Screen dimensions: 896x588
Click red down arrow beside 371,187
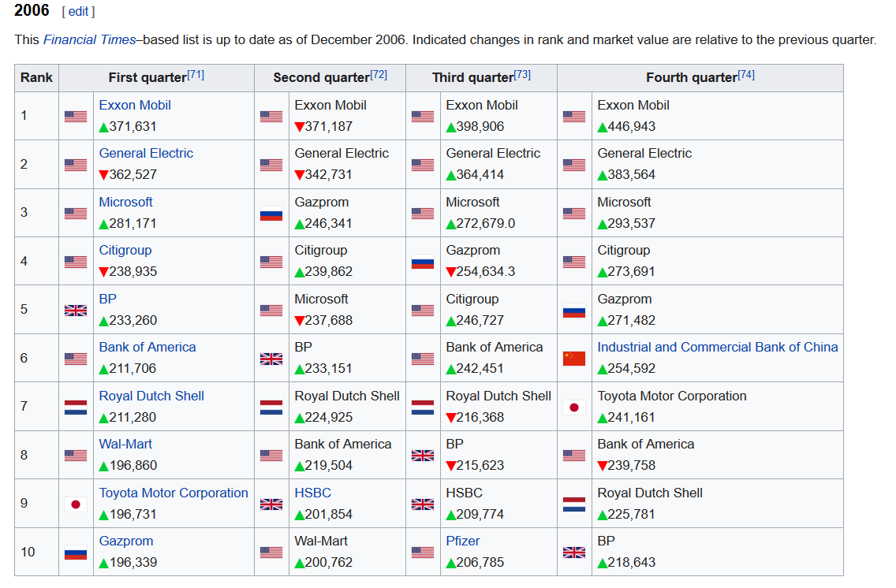(x=300, y=128)
